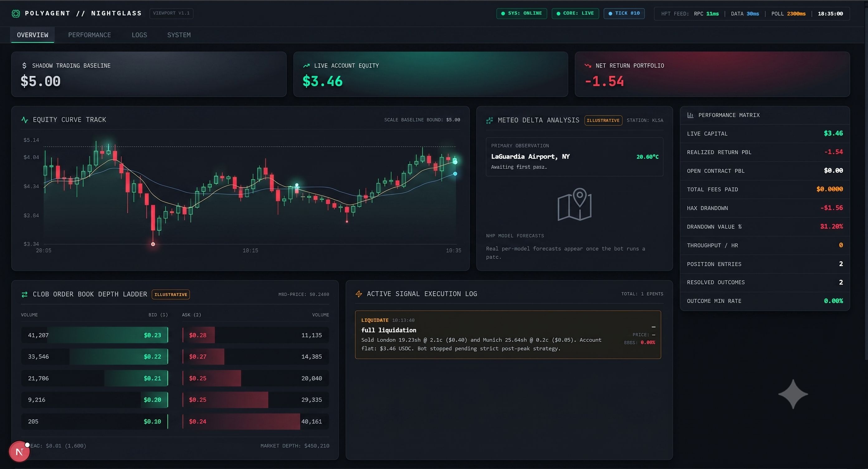Select the $0.28 ask row
The height and width of the screenshot is (469, 868).
[255, 335]
